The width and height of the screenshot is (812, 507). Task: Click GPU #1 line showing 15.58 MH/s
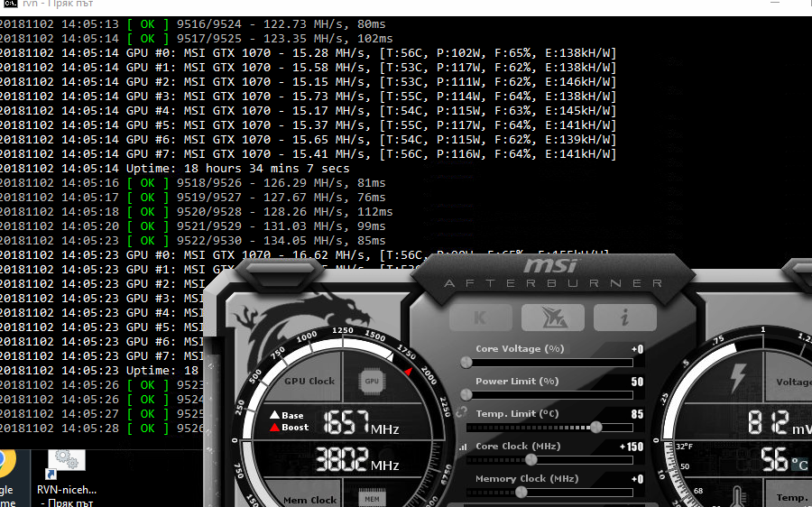pyautogui.click(x=309, y=68)
